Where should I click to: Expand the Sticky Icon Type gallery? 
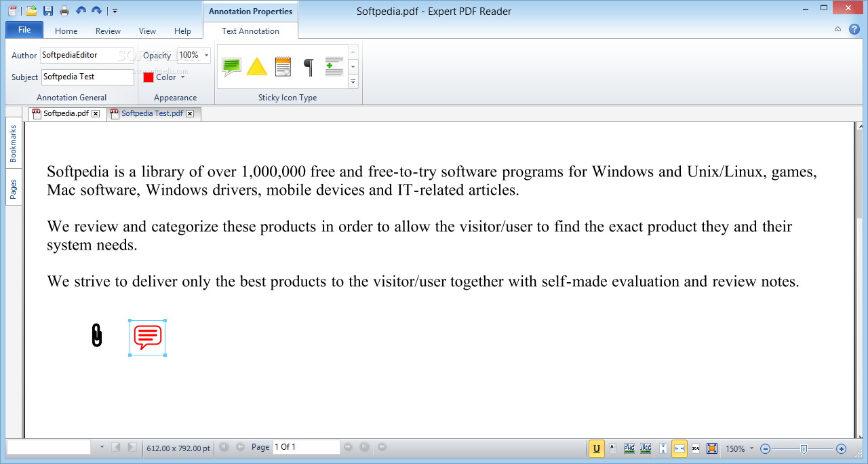pos(353,82)
